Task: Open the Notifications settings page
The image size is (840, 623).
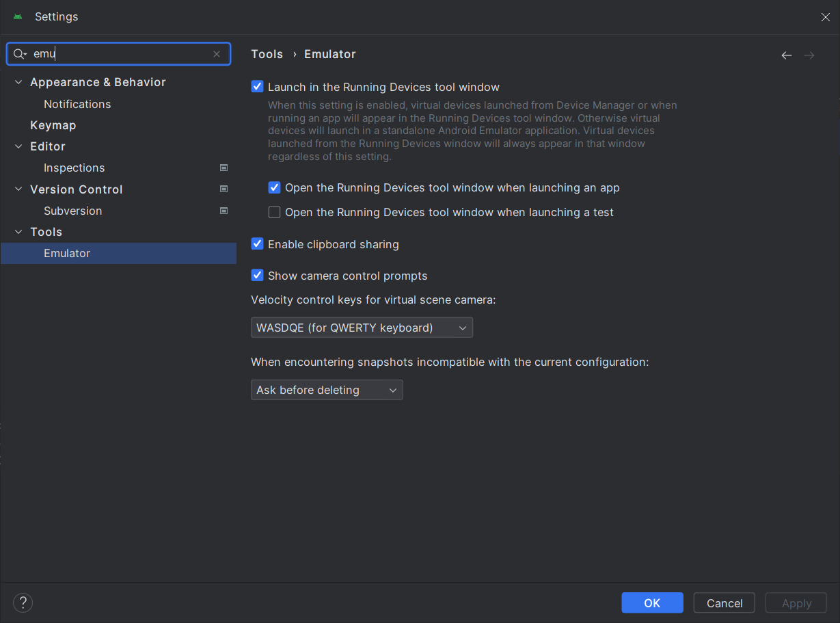Action: [x=77, y=104]
